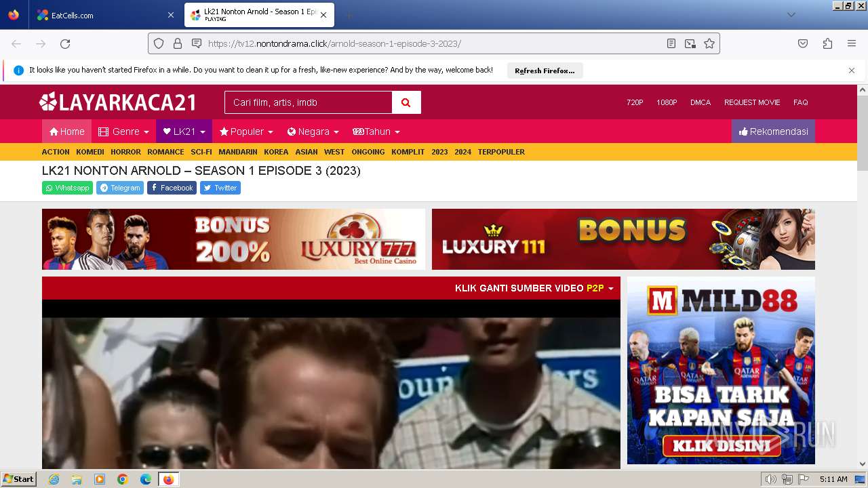Open a new tab with plus icon
The height and width of the screenshot is (488, 868).
click(349, 15)
